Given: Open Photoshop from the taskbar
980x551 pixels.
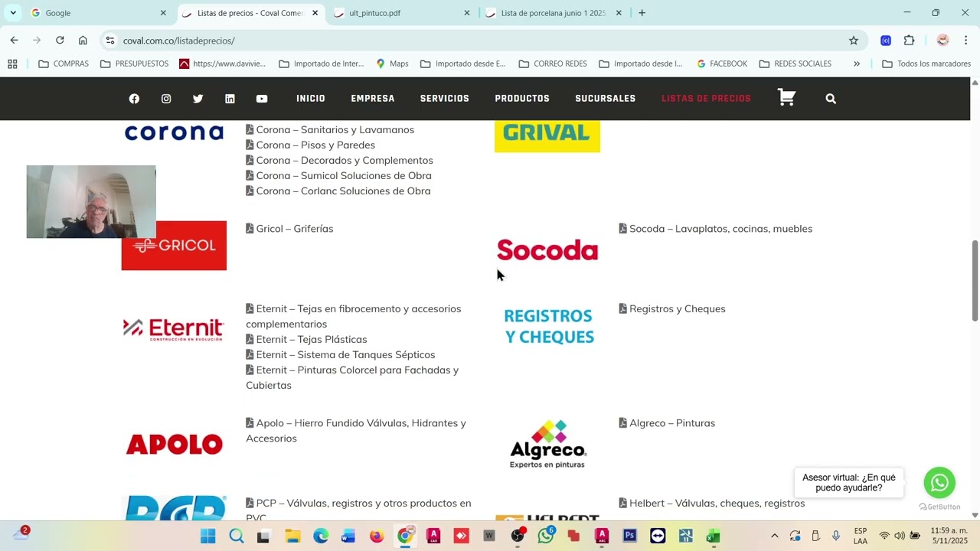Looking at the screenshot, I should 629,536.
